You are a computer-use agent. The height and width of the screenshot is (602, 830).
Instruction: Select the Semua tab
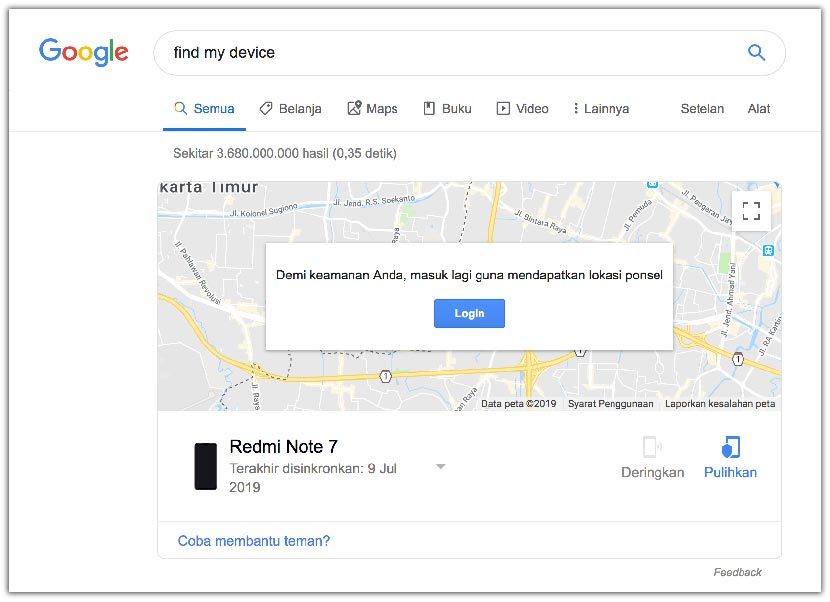click(x=204, y=109)
